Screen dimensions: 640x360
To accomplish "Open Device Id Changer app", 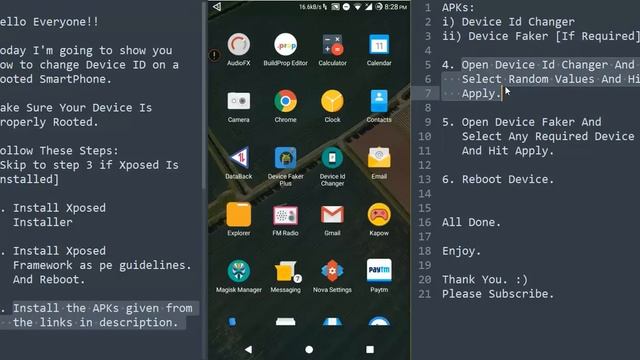I will 332,166.
